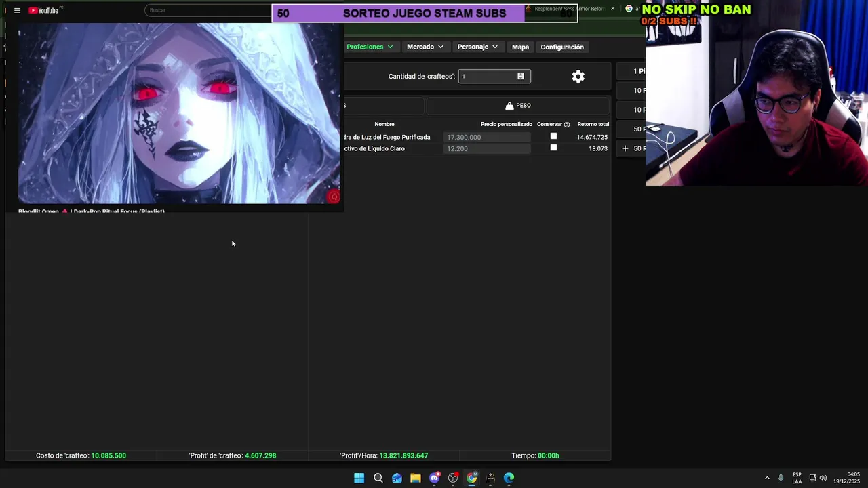Switch to the Resplendent Boss Armor browser tab
This screenshot has width=868, height=488.
click(568, 9)
